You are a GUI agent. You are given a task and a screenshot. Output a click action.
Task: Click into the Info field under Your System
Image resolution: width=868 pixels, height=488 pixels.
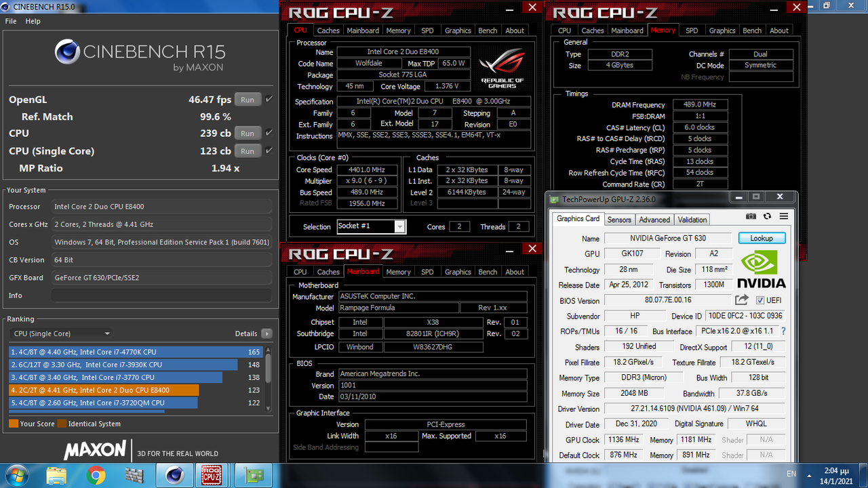162,296
